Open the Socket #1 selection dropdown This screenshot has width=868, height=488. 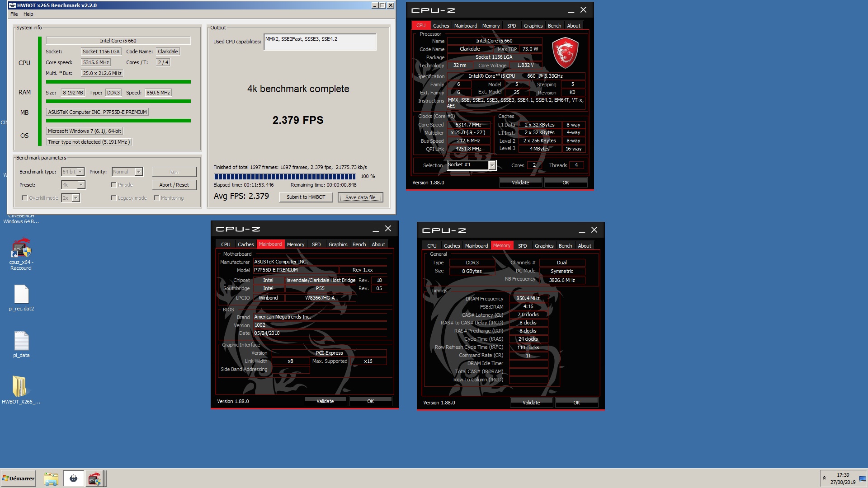[x=472, y=165]
